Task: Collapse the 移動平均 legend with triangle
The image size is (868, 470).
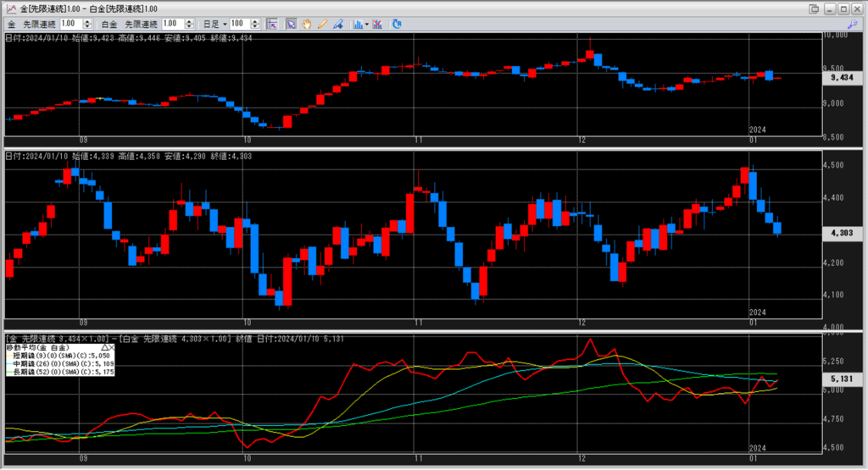Action: point(104,347)
